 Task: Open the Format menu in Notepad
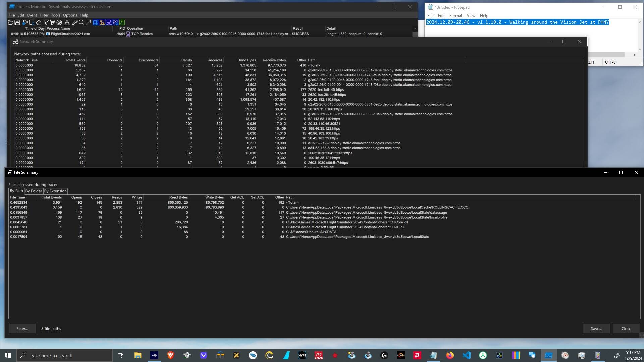[x=455, y=16]
